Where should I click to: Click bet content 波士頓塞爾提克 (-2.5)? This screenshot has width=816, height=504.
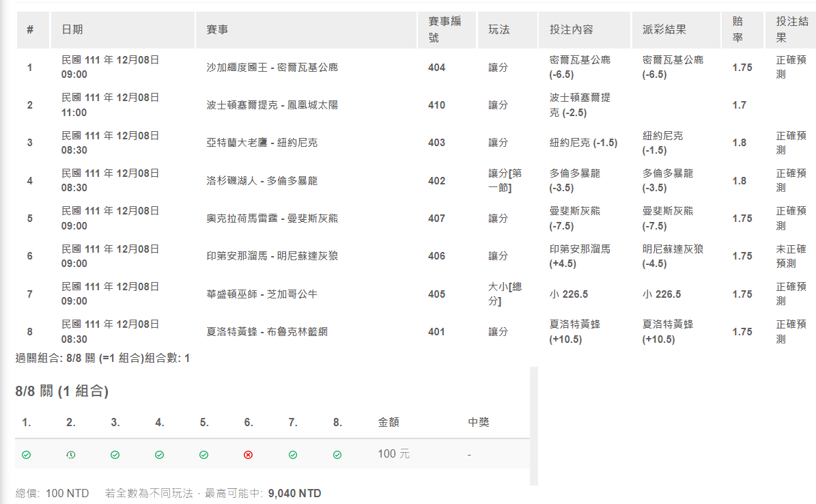(580, 105)
